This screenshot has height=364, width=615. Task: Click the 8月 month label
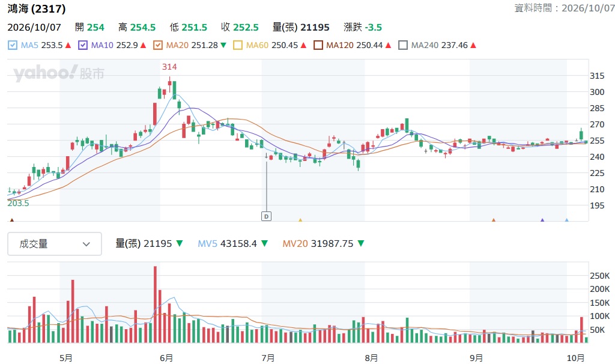[x=371, y=358]
